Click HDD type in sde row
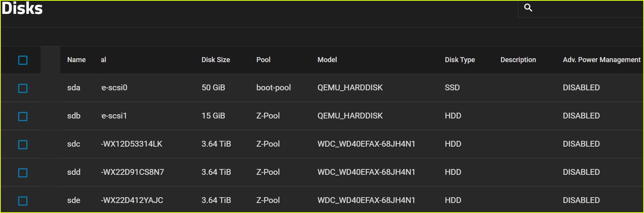This screenshot has width=644, height=213. (453, 200)
